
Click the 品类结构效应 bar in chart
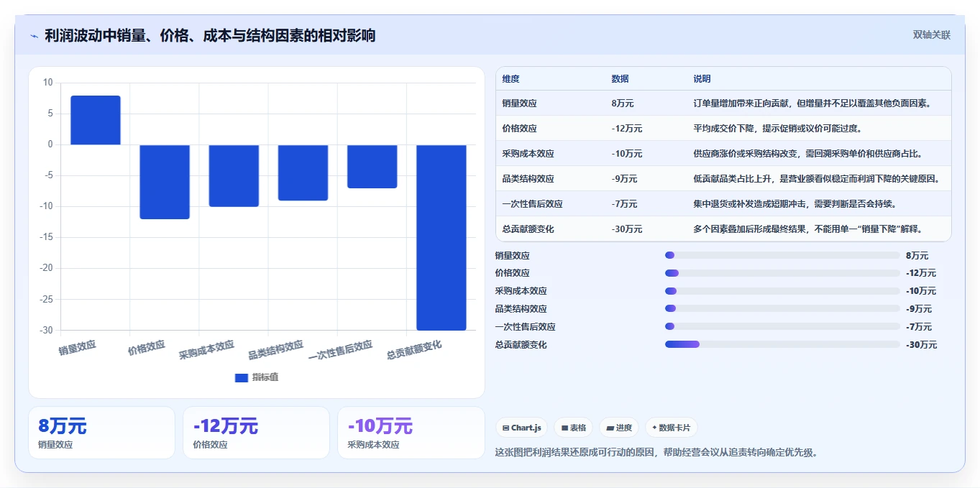[x=303, y=172]
